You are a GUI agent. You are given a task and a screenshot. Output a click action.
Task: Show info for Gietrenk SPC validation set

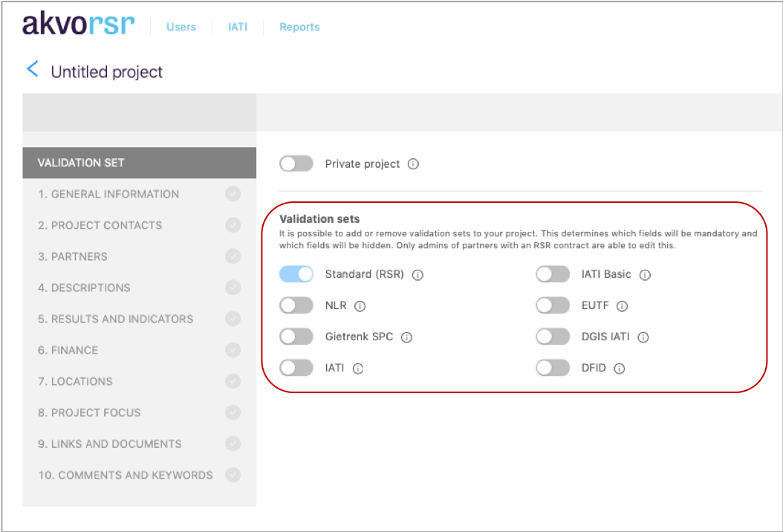click(406, 337)
